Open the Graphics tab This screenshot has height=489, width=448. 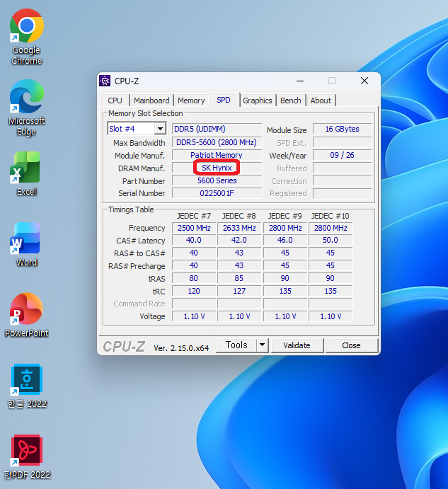click(258, 100)
